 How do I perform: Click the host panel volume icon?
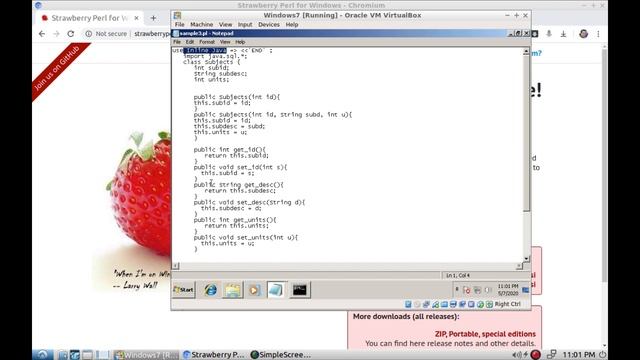point(517,355)
